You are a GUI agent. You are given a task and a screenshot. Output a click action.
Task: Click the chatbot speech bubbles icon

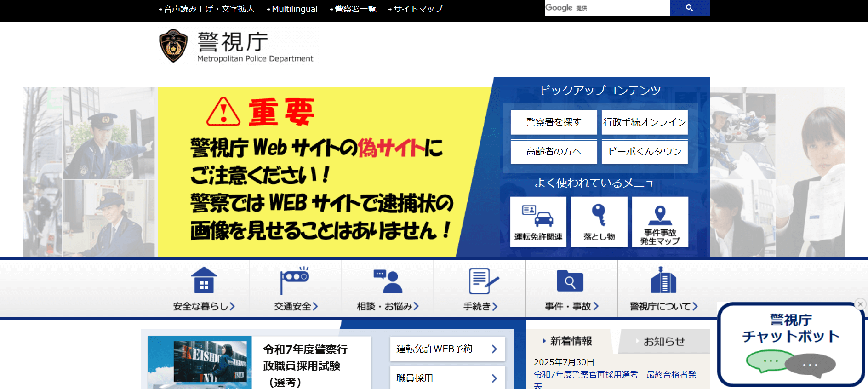coord(791,363)
